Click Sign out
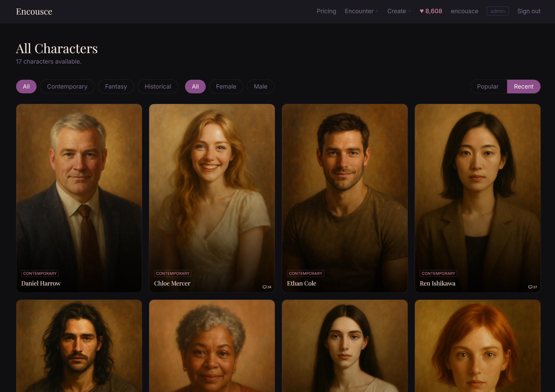Viewport: 555px width, 392px height. click(x=529, y=11)
